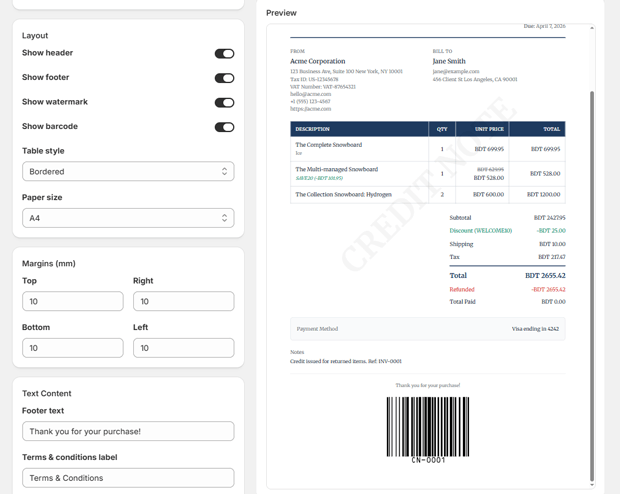Image resolution: width=620 pixels, height=494 pixels.
Task: Click the Right margin input field
Action: (183, 301)
